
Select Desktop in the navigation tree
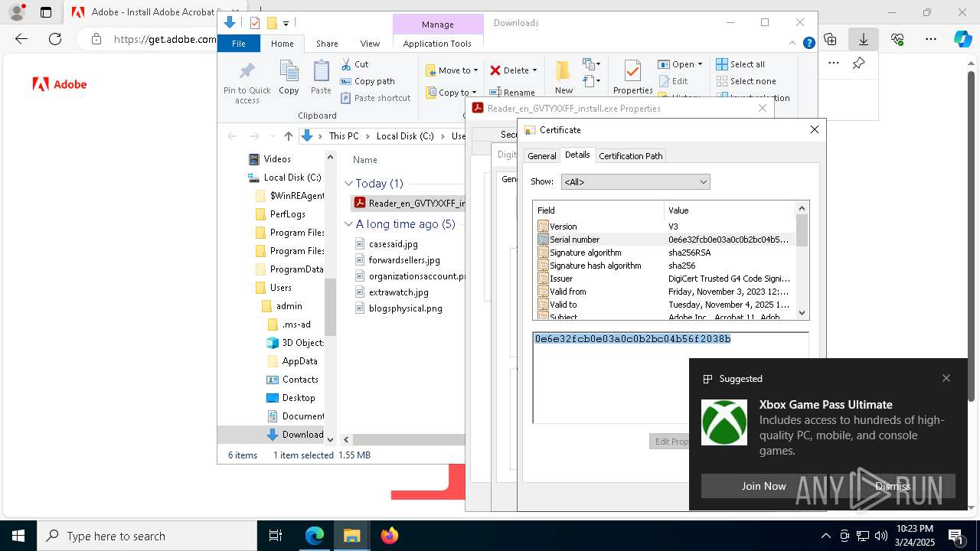298,398
